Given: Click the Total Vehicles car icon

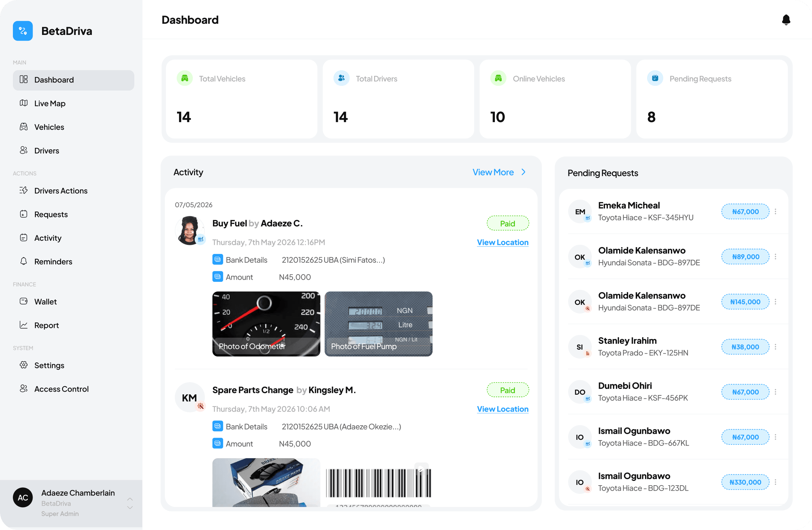Looking at the screenshot, I should 185,78.
